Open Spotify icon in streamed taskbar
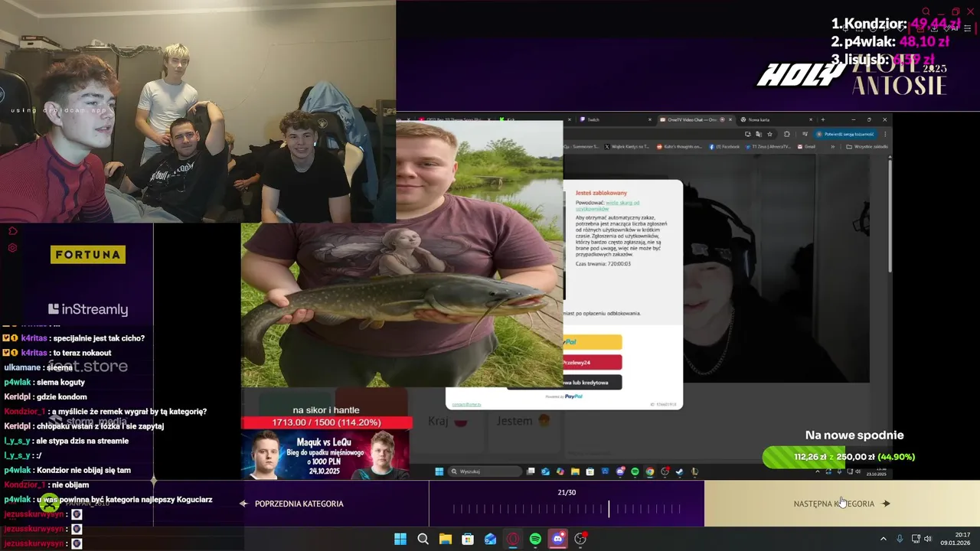 635,471
